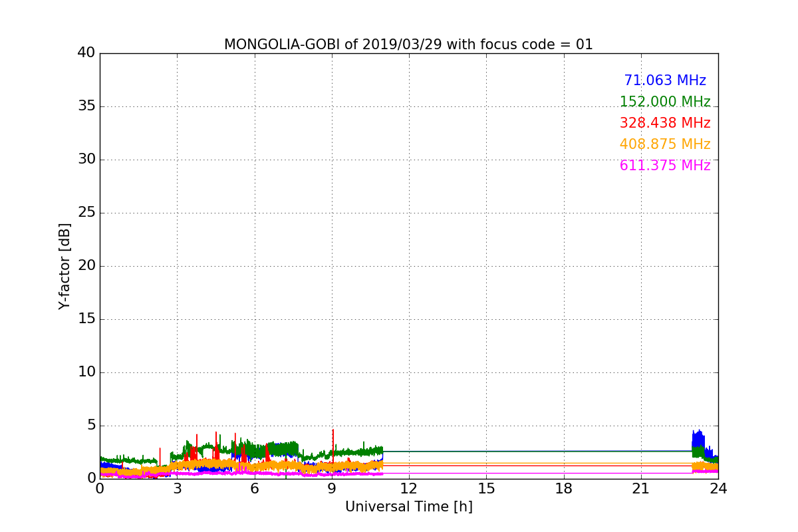
Task: Click the y-axis tick label 30
Action: pos(86,160)
